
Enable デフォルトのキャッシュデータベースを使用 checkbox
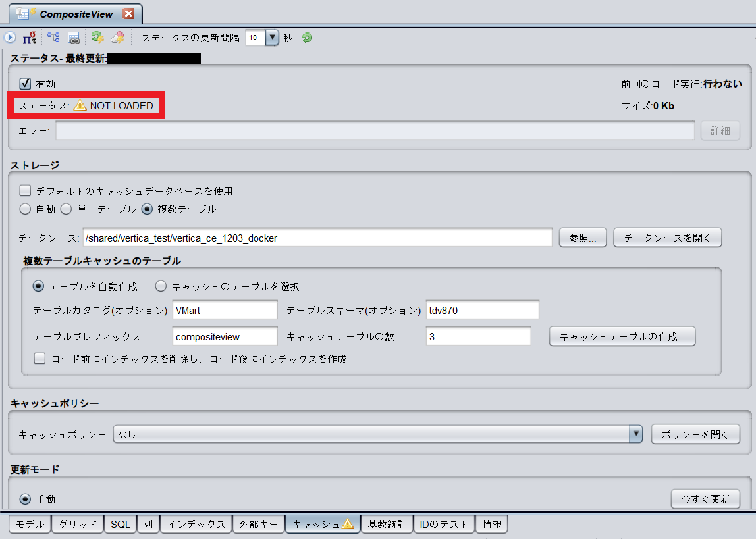point(25,191)
